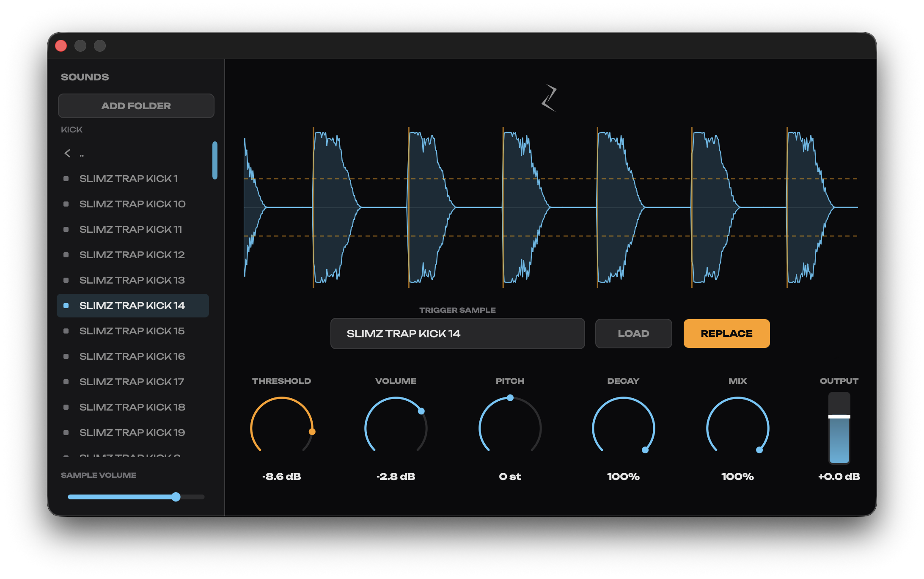Select SLIMZ TRAP KICK 17 from list
This screenshot has width=924, height=579.
coord(133,382)
